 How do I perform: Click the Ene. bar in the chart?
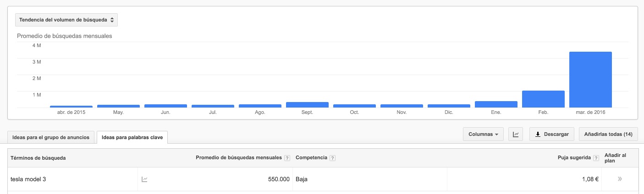pos(496,104)
